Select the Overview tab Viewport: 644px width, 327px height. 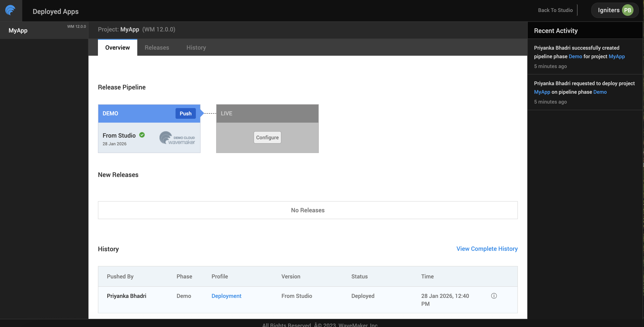click(117, 48)
